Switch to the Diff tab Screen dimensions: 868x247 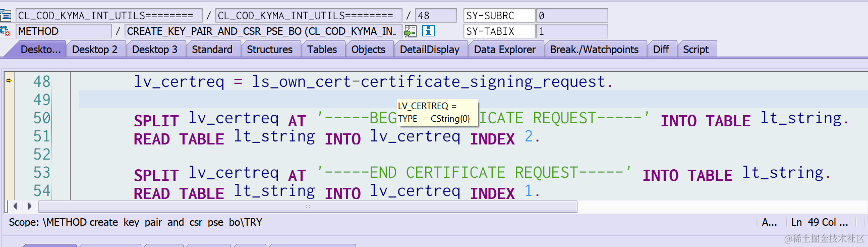click(661, 50)
